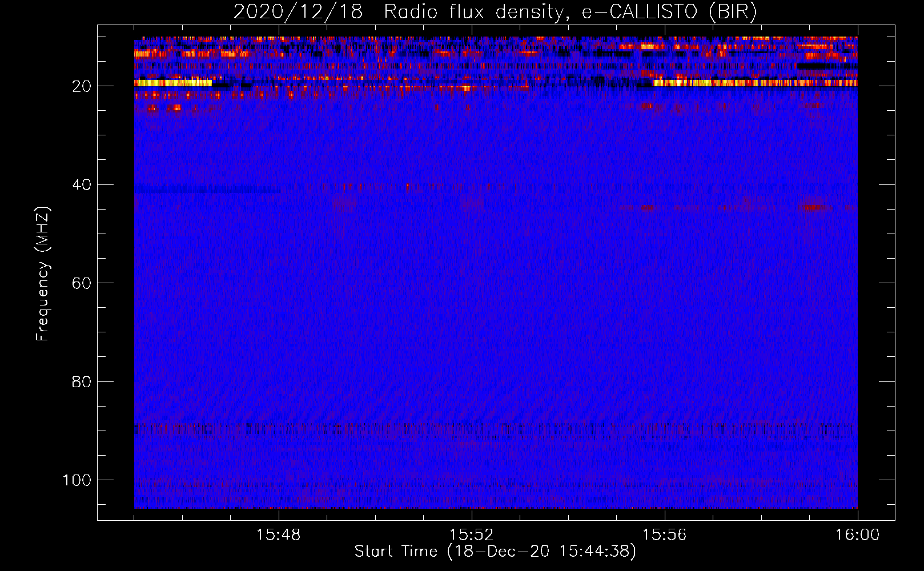Click the 20 MHz frequency tick label
This screenshot has width=924, height=571.
pos(82,86)
